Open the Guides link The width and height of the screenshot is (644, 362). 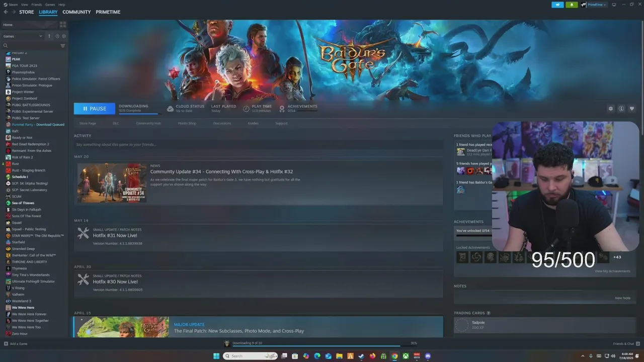coord(253,123)
